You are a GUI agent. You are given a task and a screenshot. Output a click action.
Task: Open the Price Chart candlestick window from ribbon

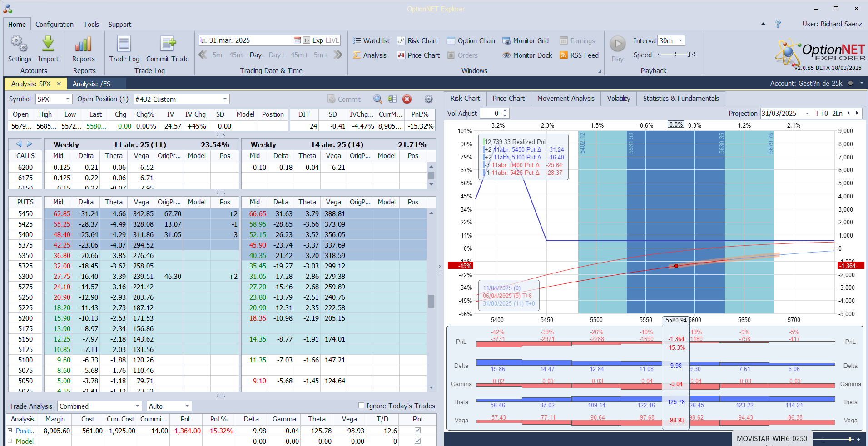(x=418, y=55)
